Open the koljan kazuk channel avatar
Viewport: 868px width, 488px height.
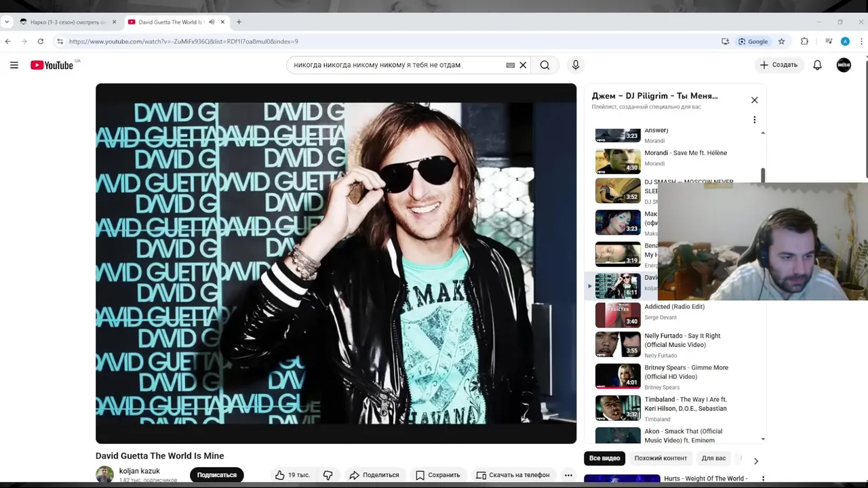tap(104, 474)
